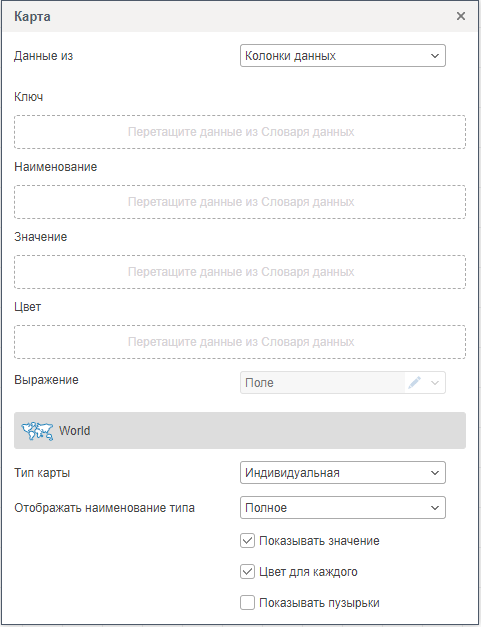Screen dimensions: 481x627
Task: Toggle Цвет для каждого checkbox
Action: [247, 571]
